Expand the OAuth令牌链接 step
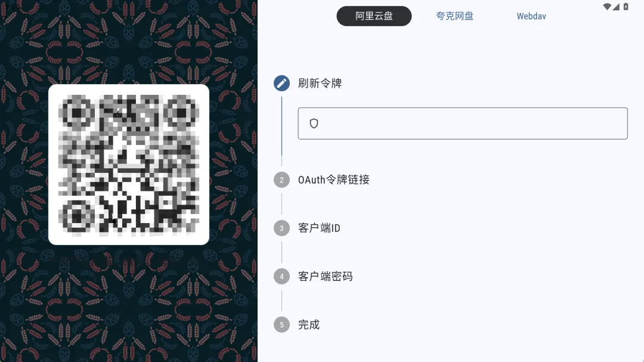The image size is (644, 362). 333,180
